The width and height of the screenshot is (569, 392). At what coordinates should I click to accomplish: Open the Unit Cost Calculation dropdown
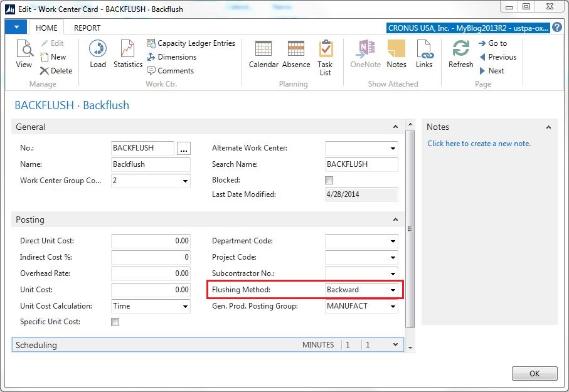point(185,306)
